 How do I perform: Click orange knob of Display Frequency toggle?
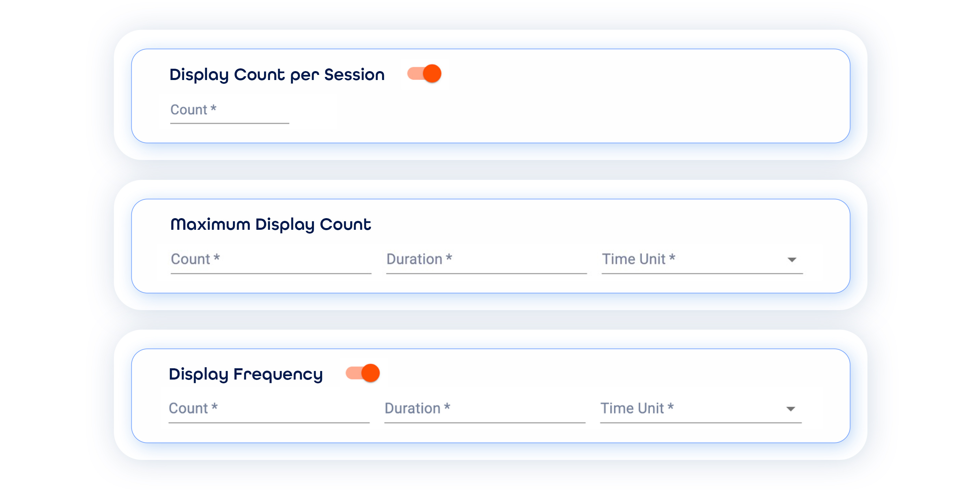(x=370, y=373)
